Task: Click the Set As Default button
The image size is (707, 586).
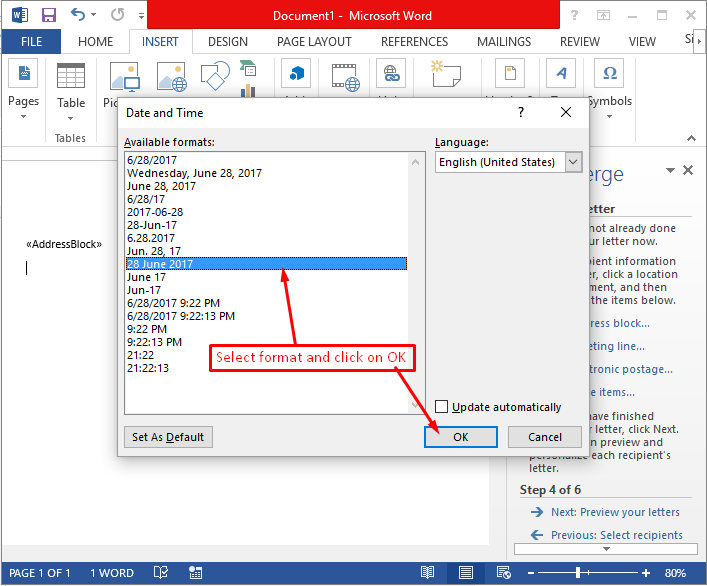Action: tap(168, 437)
